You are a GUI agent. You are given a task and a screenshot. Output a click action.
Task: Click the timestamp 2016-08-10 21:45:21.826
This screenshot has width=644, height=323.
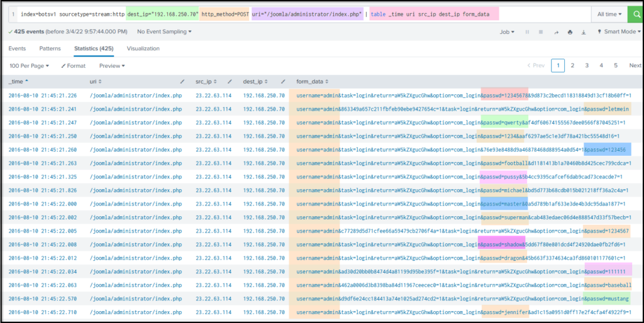click(x=43, y=190)
